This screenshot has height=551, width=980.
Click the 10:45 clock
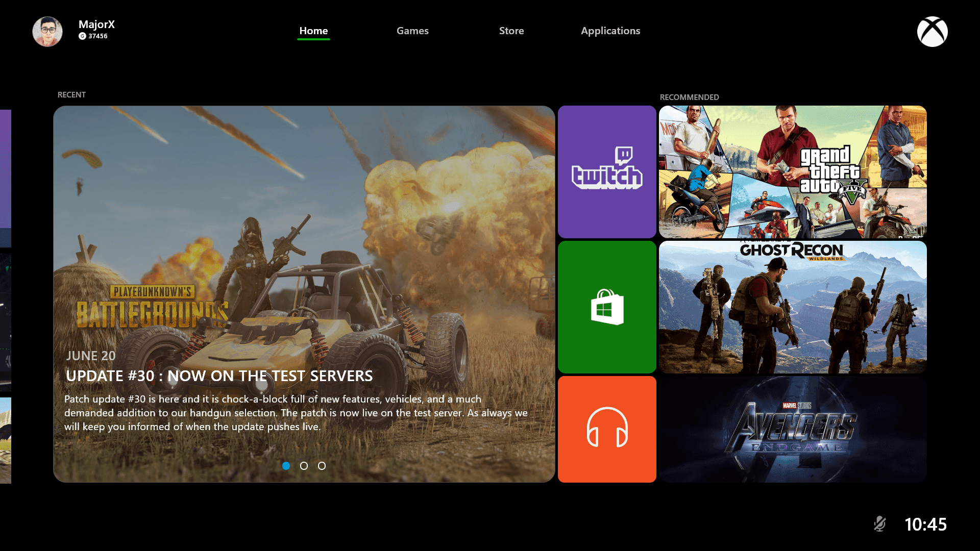(925, 524)
